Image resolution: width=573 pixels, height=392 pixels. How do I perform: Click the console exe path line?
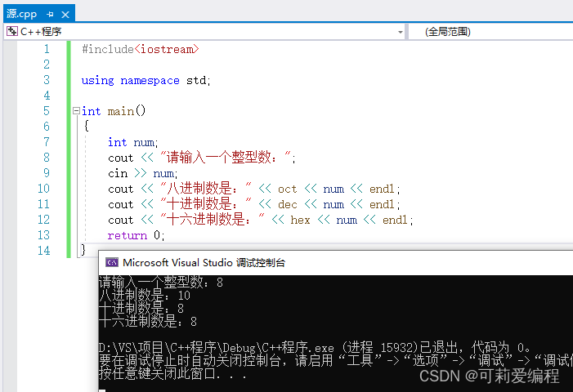315,347
